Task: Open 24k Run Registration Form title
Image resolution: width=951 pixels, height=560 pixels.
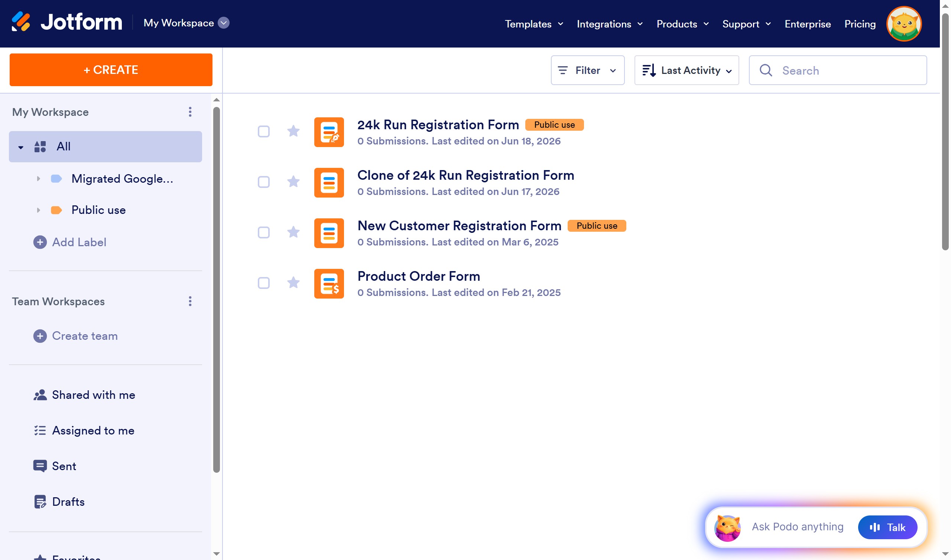Action: [438, 125]
